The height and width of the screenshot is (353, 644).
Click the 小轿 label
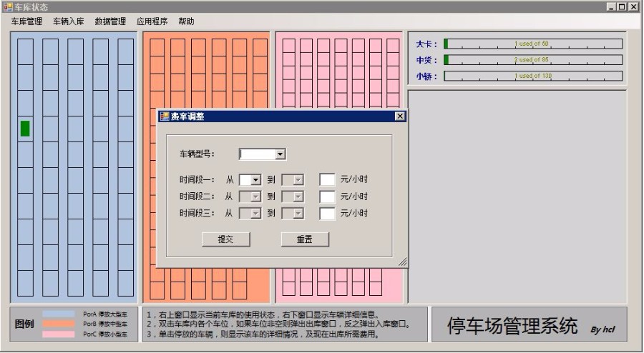(426, 76)
